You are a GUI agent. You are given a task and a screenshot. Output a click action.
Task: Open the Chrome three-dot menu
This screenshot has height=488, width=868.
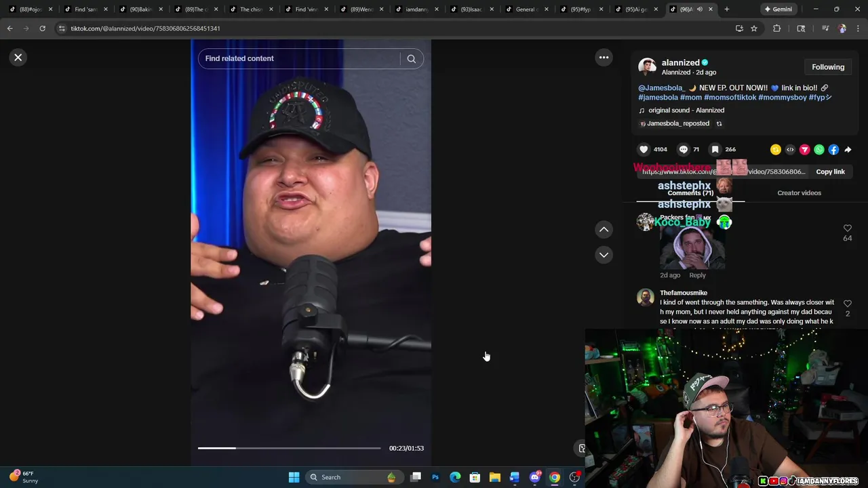(858, 28)
